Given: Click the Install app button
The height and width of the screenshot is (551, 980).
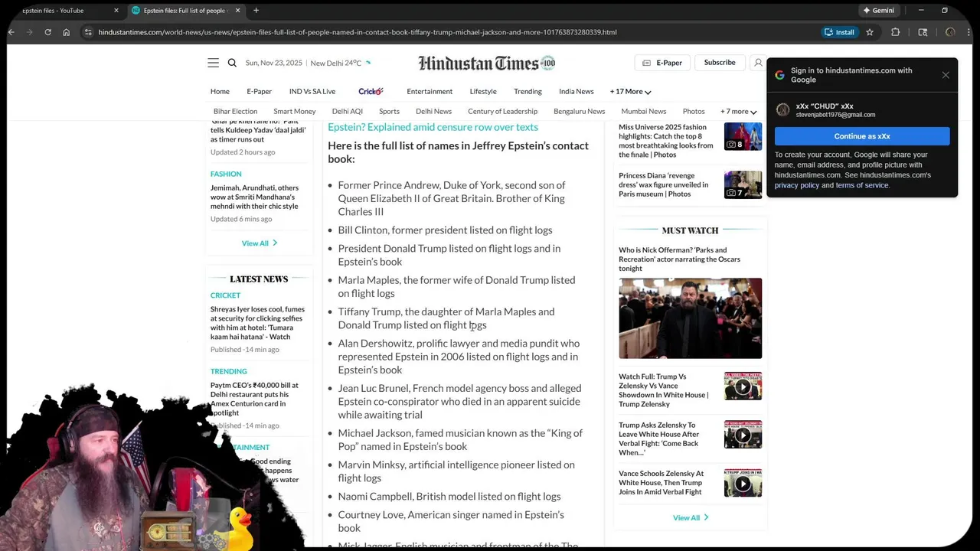Looking at the screenshot, I should [839, 32].
